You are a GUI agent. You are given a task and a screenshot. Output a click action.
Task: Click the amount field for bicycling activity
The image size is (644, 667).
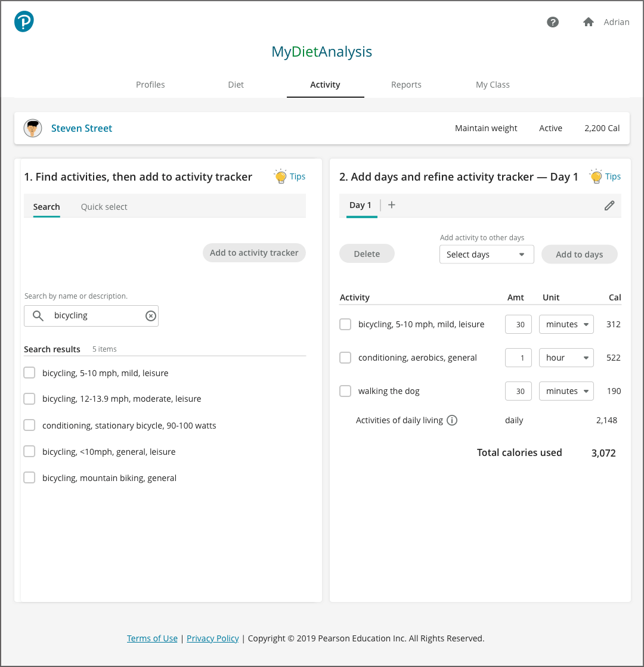click(518, 324)
